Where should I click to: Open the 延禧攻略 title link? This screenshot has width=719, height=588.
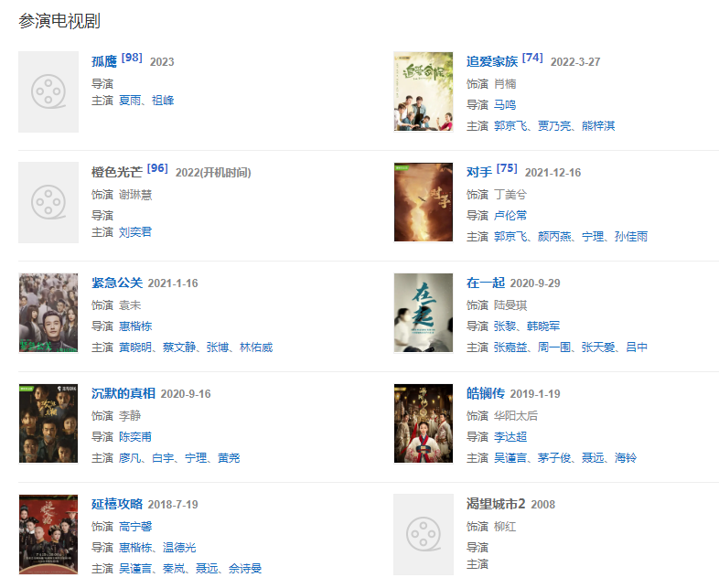[x=117, y=504]
